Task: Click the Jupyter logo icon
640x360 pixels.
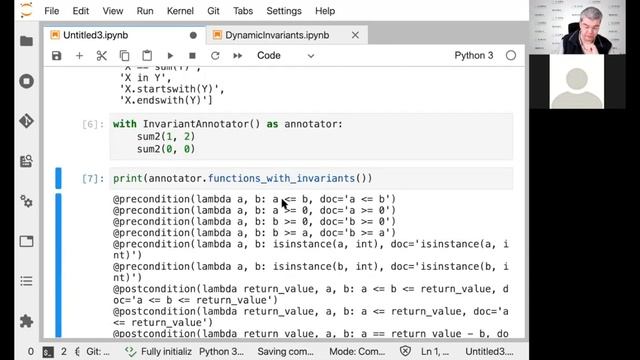Action: pyautogui.click(x=26, y=10)
